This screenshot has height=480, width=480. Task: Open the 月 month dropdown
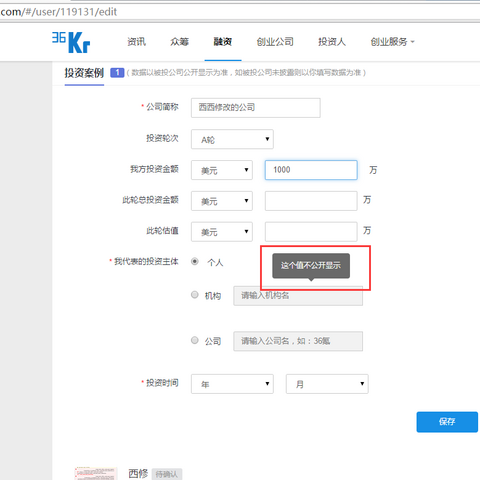tap(327, 384)
